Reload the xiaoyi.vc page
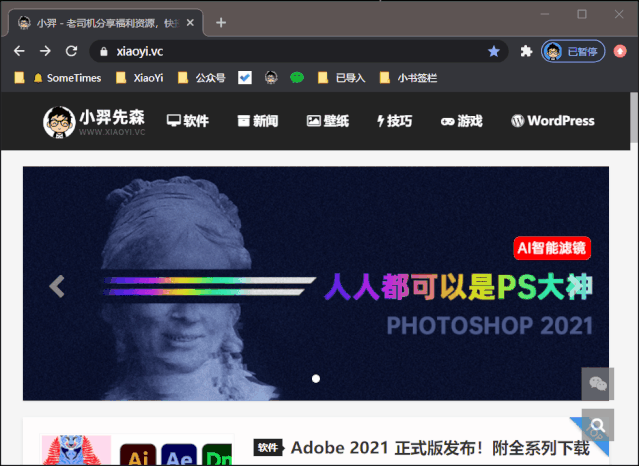The height and width of the screenshot is (466, 639). [71, 51]
